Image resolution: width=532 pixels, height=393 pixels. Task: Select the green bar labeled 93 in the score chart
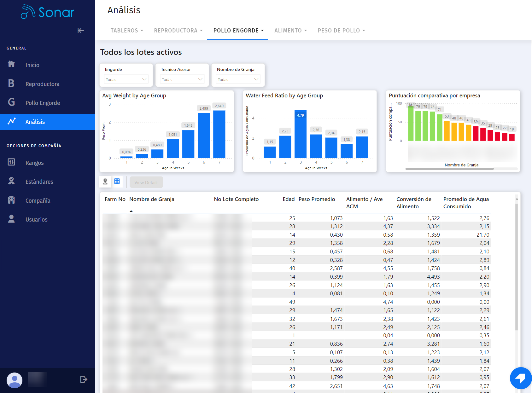pos(411,124)
